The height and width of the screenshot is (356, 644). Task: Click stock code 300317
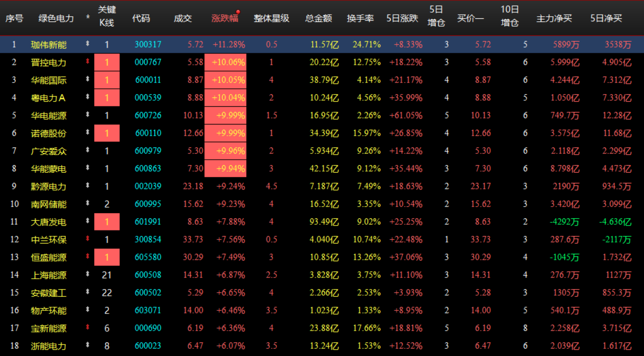148,45
